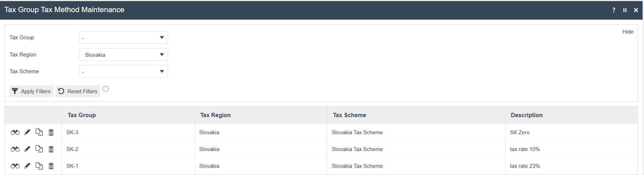Viewport: 644px width, 175px height.
Task: Click the Tax Group column header
Action: click(x=82, y=115)
